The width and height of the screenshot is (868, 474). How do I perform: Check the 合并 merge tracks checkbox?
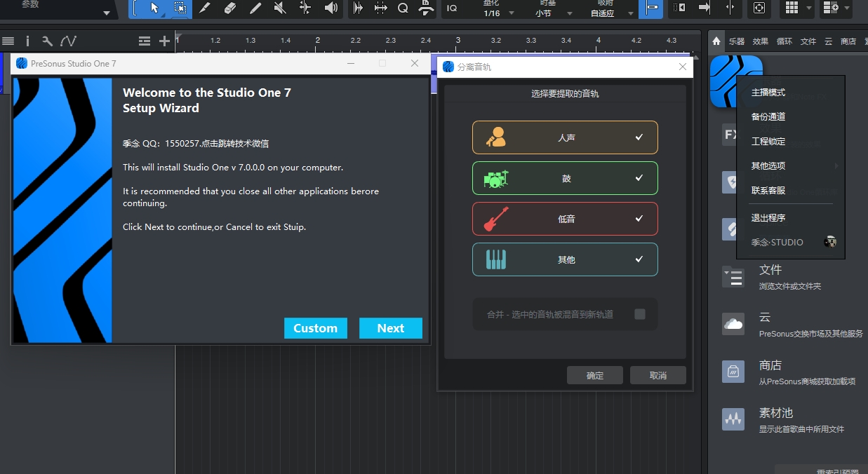point(639,314)
